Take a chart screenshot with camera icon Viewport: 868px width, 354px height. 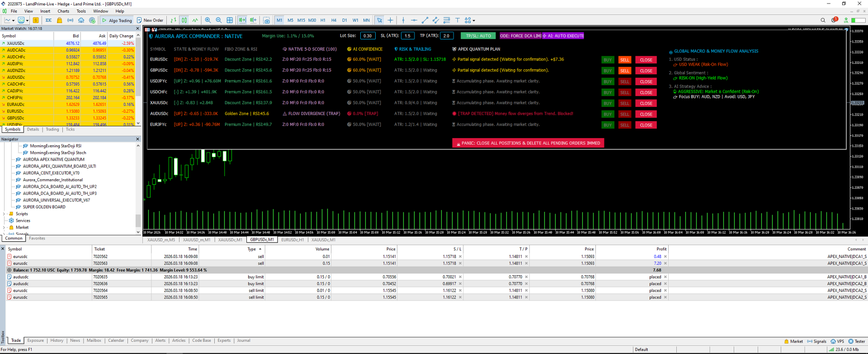267,20
